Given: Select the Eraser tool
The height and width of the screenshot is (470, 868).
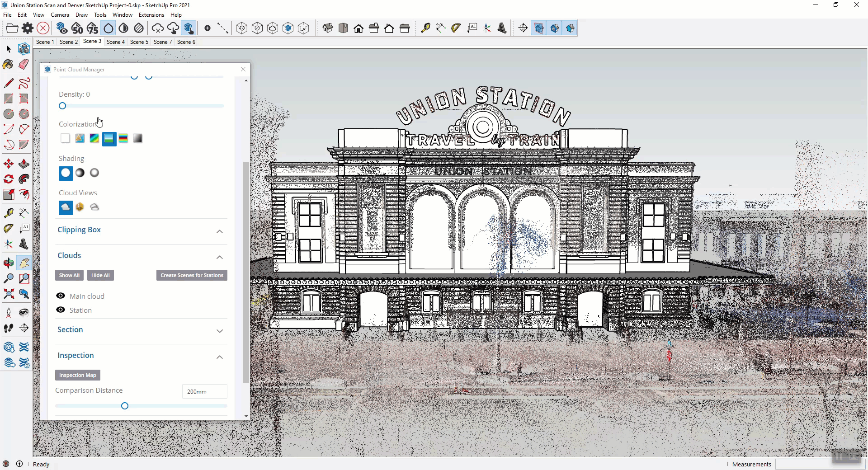Looking at the screenshot, I should [x=24, y=64].
